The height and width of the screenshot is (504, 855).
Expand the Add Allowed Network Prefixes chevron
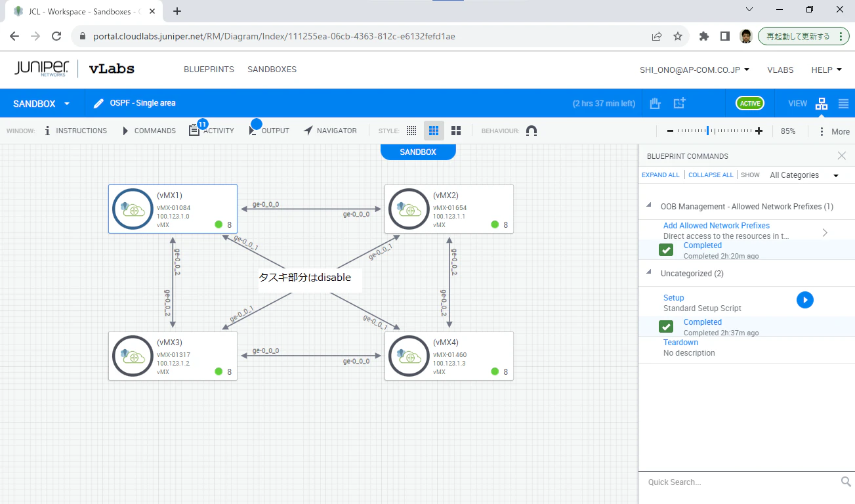[825, 232]
